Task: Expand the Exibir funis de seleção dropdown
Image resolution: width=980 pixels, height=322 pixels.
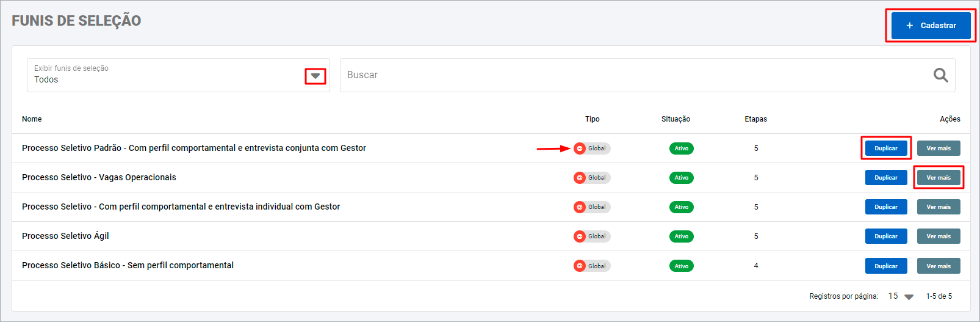Action: [x=315, y=76]
